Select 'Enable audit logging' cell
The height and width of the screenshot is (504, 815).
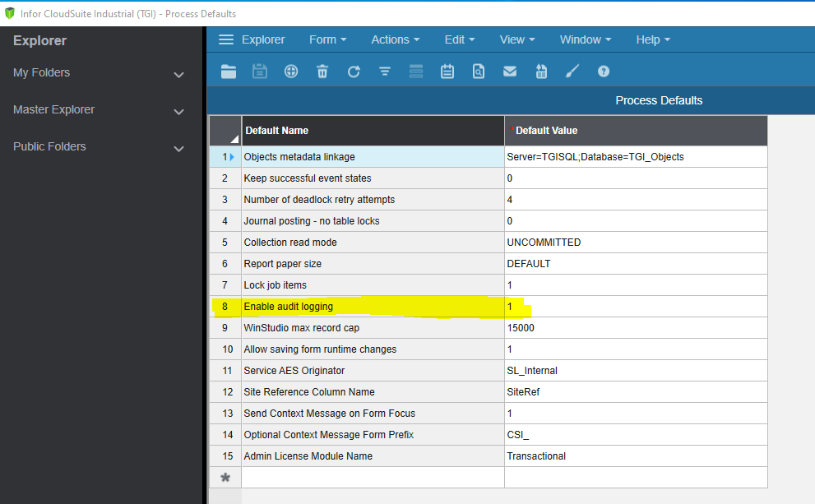(373, 307)
